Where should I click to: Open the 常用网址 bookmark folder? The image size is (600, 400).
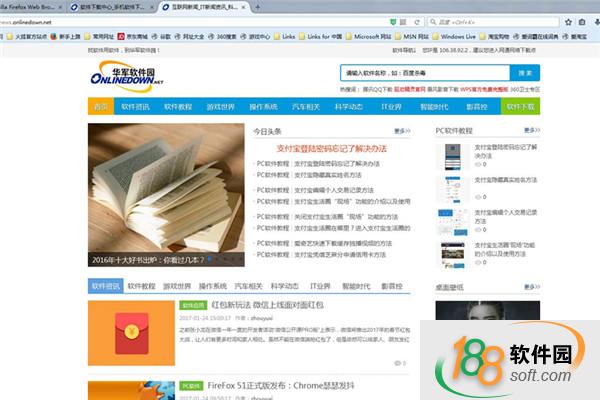pos(99,36)
